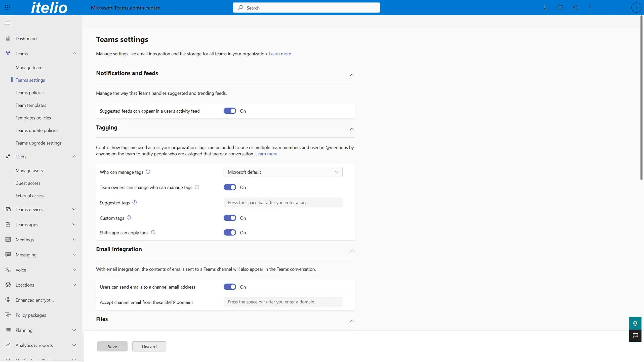Open the help question mark icon
The width and height of the screenshot is (644, 362).
pos(590,8)
